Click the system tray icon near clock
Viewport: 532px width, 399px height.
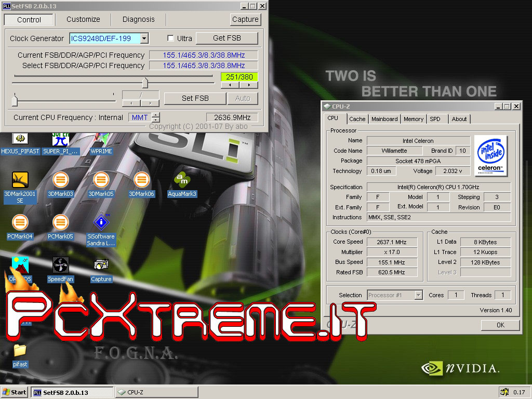[504, 392]
